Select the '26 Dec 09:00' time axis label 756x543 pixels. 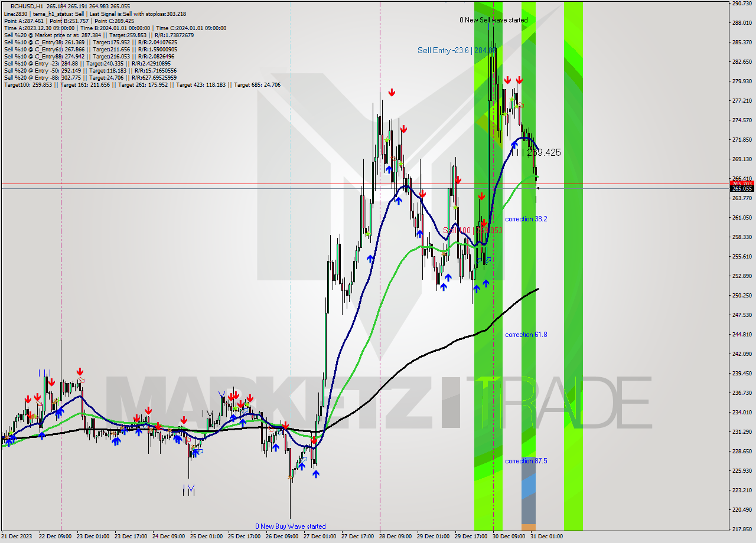click(282, 537)
